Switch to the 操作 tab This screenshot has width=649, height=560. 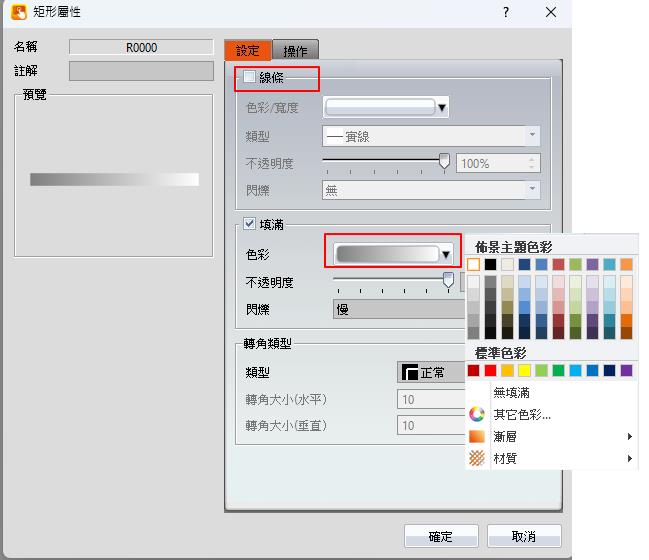295,51
